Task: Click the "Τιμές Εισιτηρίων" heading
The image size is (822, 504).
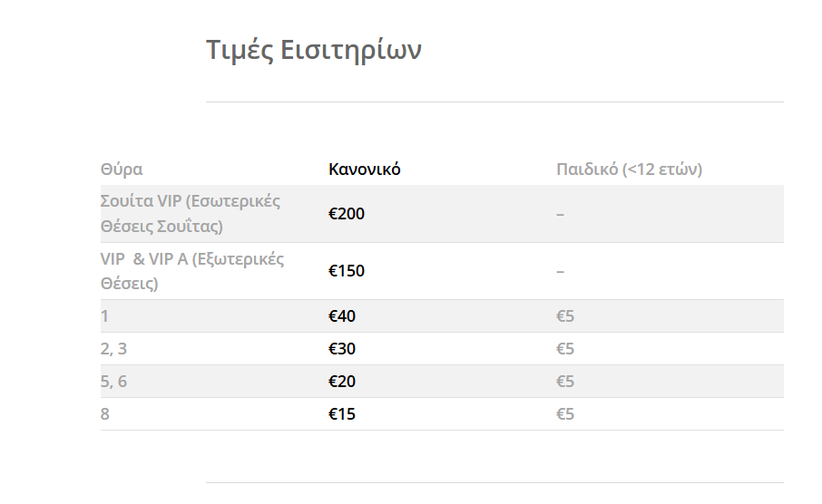Action: (x=313, y=50)
